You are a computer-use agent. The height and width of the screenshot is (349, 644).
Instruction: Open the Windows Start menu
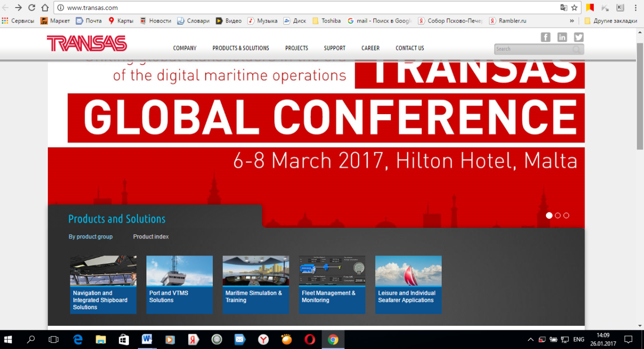coord(9,339)
